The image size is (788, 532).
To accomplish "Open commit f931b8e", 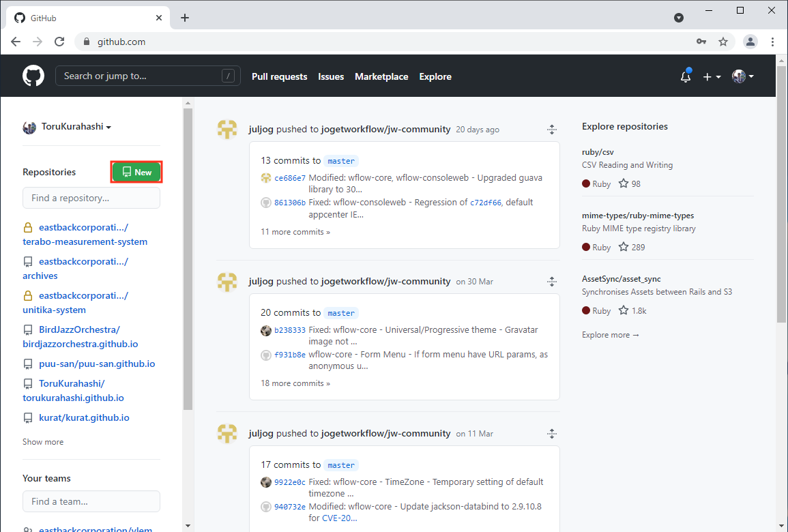I will 290,355.
